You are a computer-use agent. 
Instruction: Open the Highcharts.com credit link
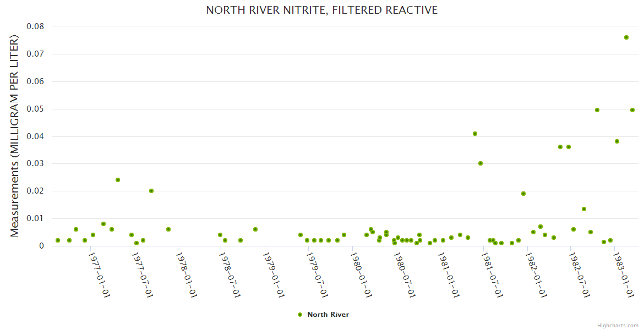(618, 325)
